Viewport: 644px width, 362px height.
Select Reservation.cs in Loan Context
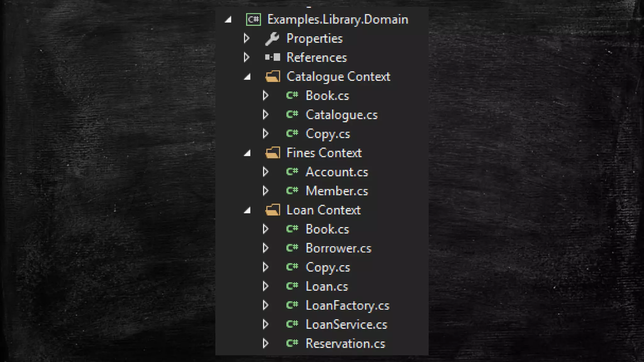[x=345, y=344]
